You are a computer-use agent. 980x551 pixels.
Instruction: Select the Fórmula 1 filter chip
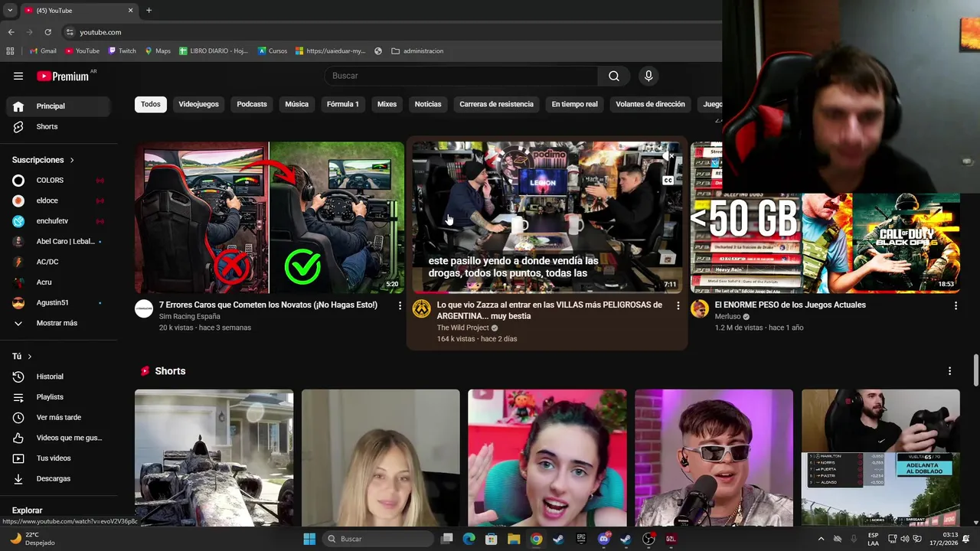(343, 104)
